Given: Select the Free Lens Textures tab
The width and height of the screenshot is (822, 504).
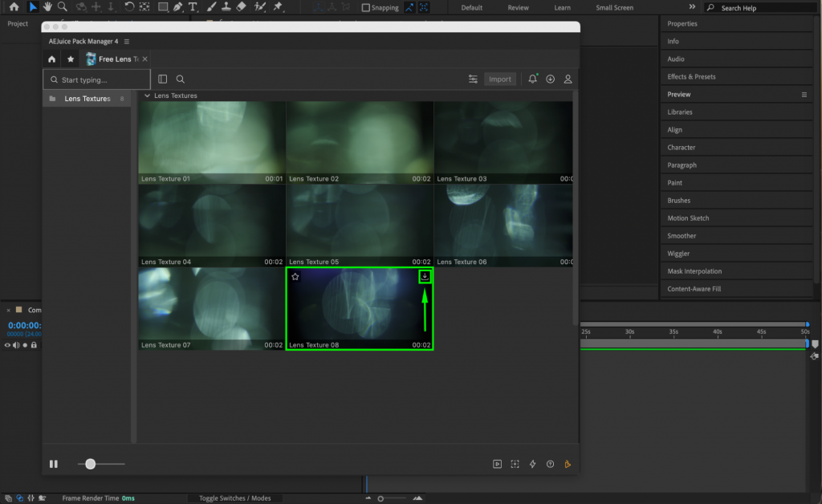Looking at the screenshot, I should 117,59.
